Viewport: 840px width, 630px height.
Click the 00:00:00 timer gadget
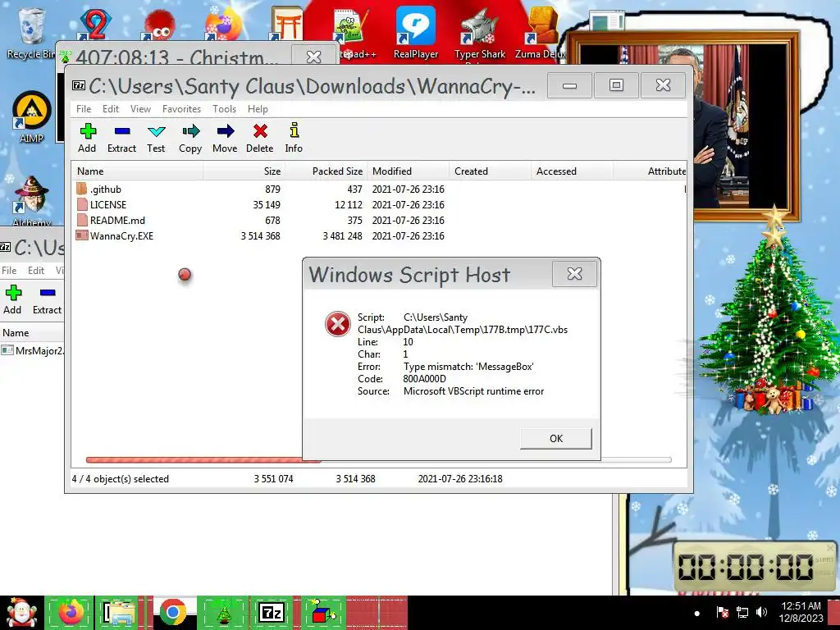click(753, 567)
